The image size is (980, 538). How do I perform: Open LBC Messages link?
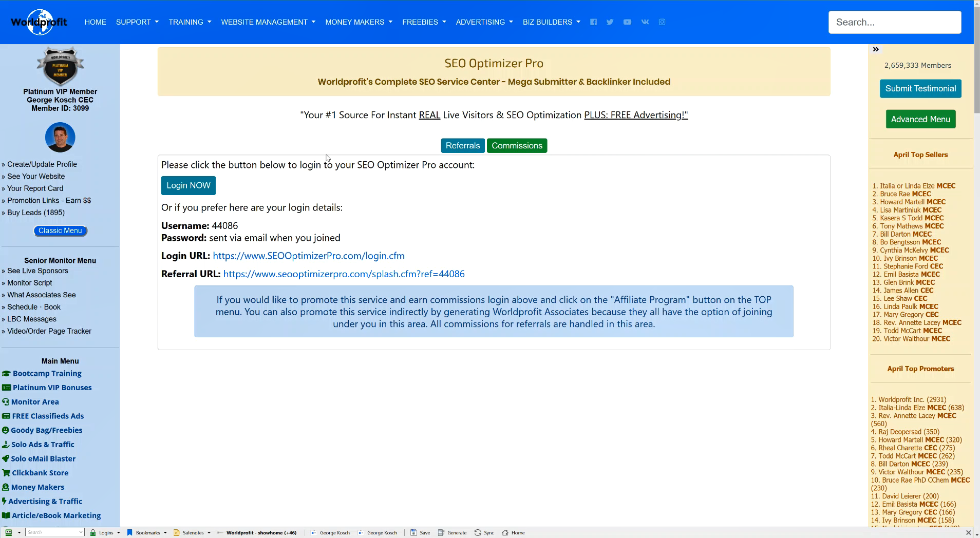click(x=32, y=319)
